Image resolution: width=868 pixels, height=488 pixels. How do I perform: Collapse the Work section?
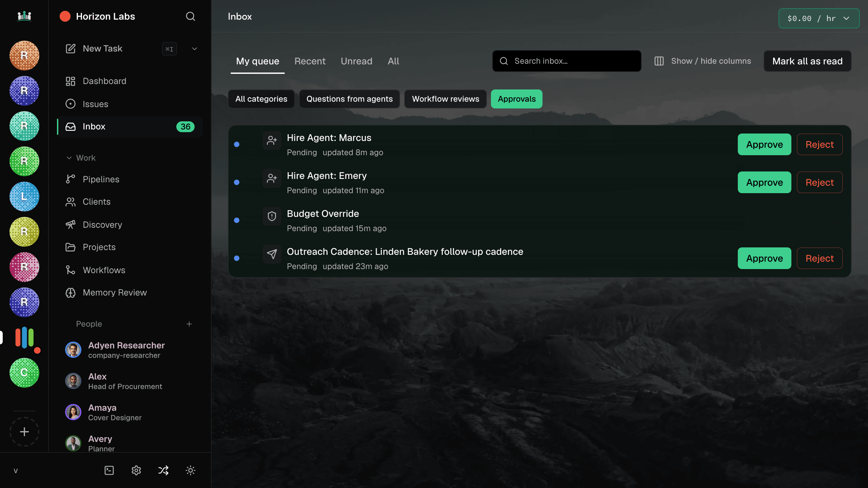[81, 158]
